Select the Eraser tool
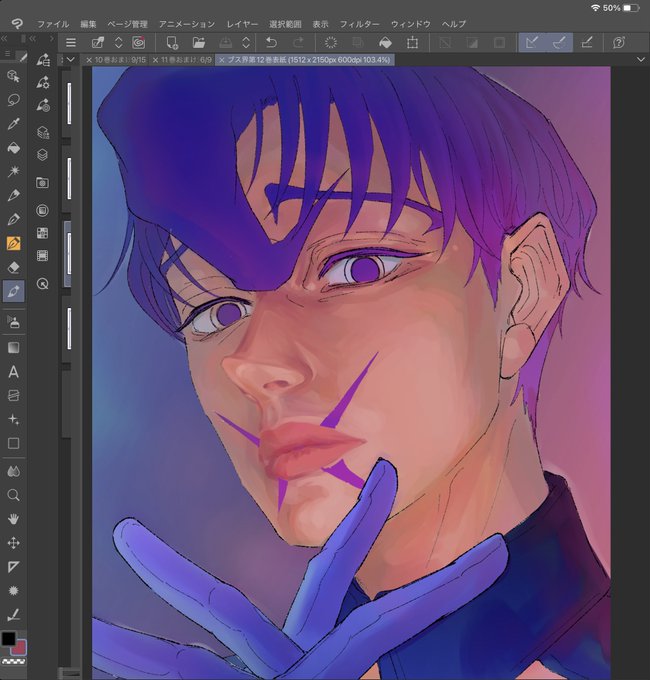 point(13,268)
